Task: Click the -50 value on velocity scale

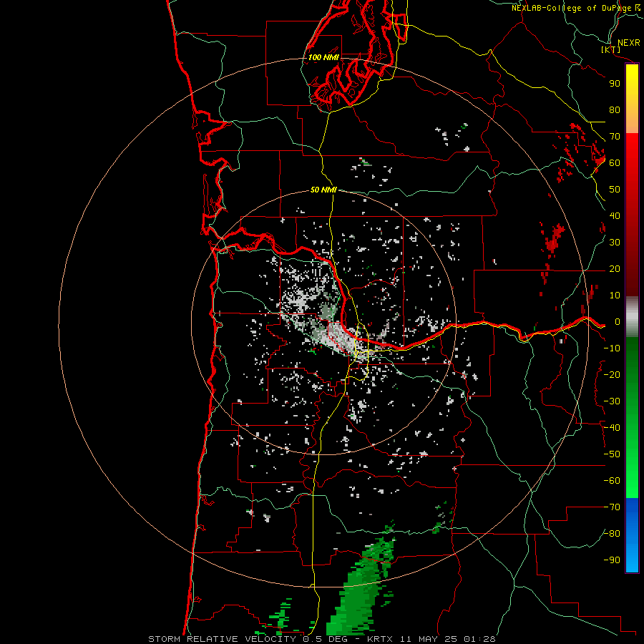Action: point(612,454)
